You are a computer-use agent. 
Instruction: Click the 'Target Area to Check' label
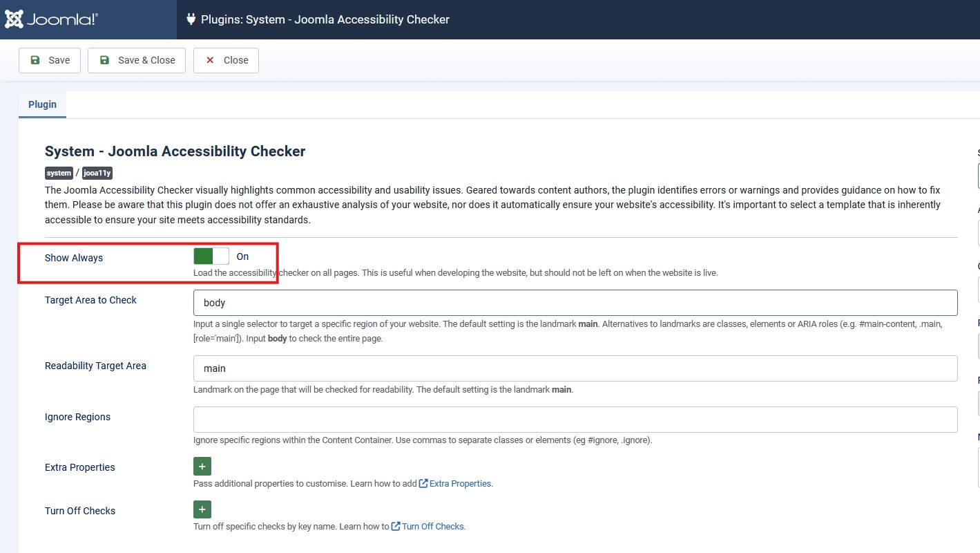90,300
